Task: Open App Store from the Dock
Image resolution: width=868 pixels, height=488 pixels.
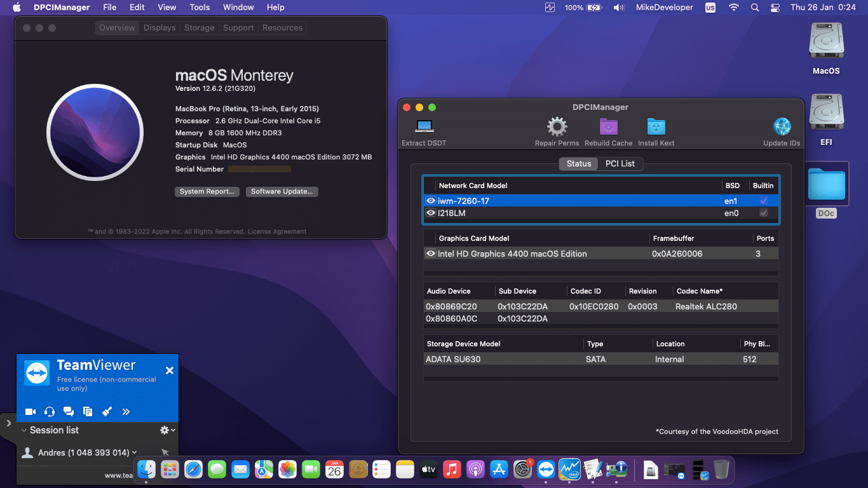Action: (499, 470)
